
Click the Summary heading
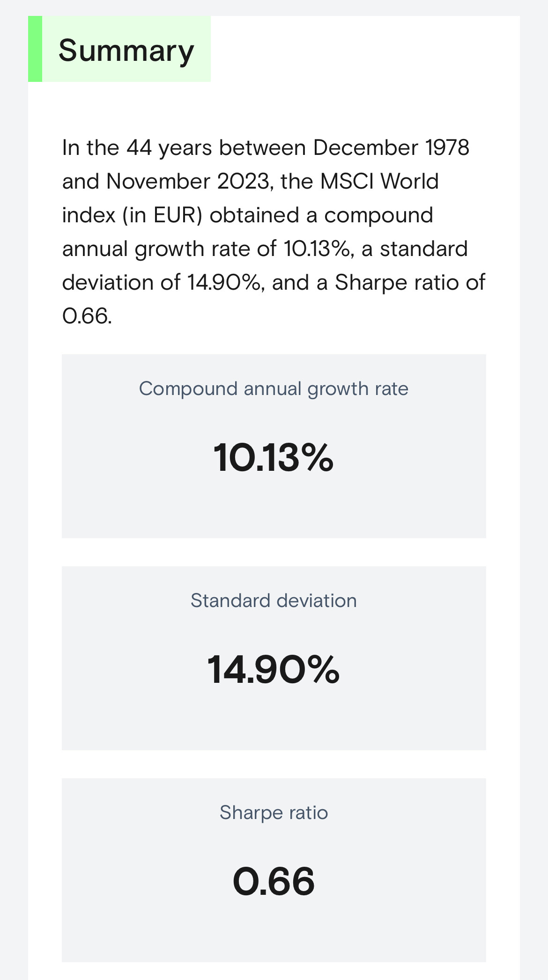click(126, 51)
